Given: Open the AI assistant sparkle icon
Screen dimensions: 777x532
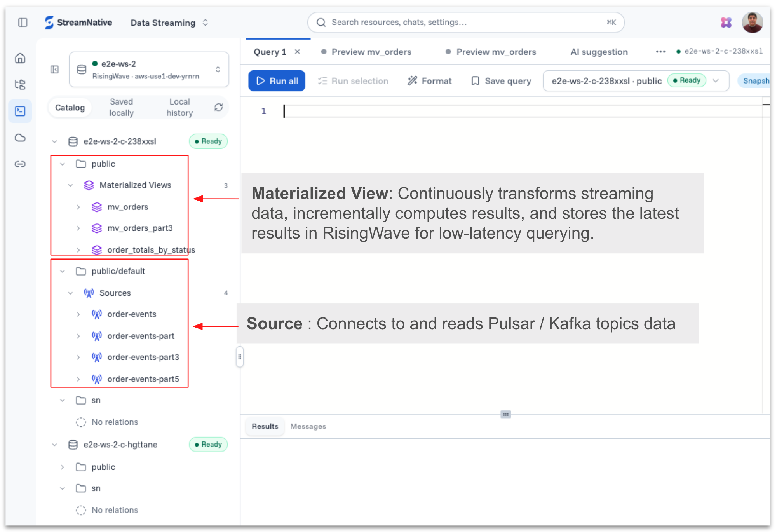Looking at the screenshot, I should pyautogui.click(x=726, y=23).
